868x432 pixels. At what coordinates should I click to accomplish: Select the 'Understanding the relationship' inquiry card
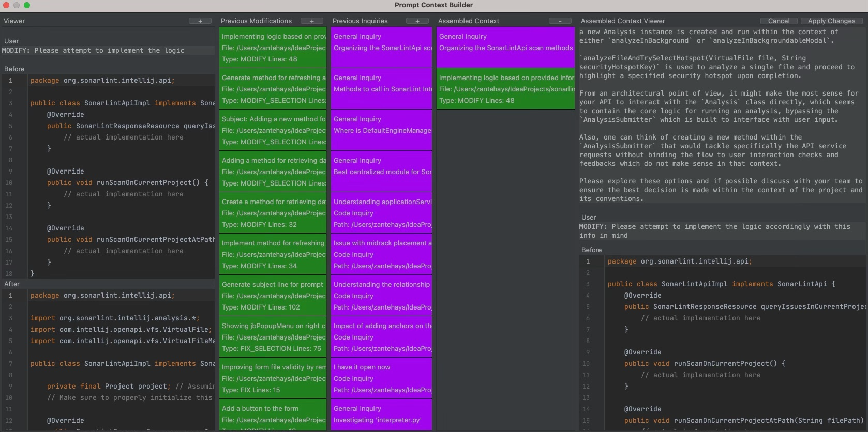(x=382, y=296)
